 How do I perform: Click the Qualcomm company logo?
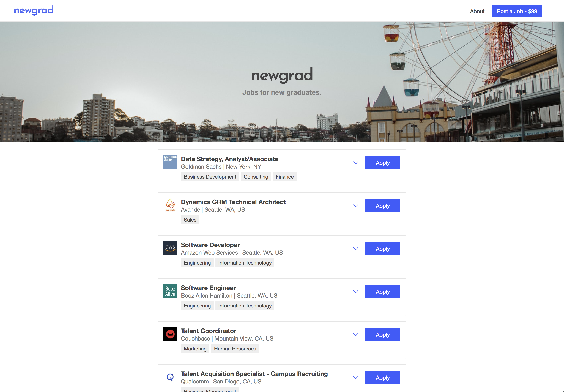(x=170, y=377)
